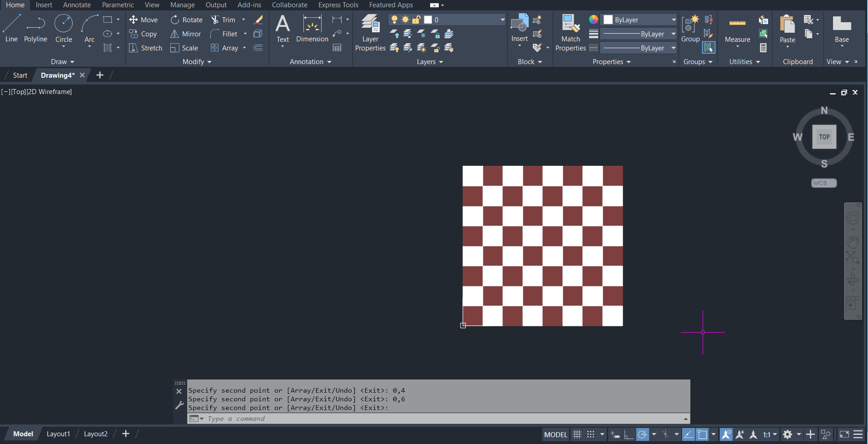Toggle ortho mode in status bar
The height and width of the screenshot is (444, 868).
629,434
